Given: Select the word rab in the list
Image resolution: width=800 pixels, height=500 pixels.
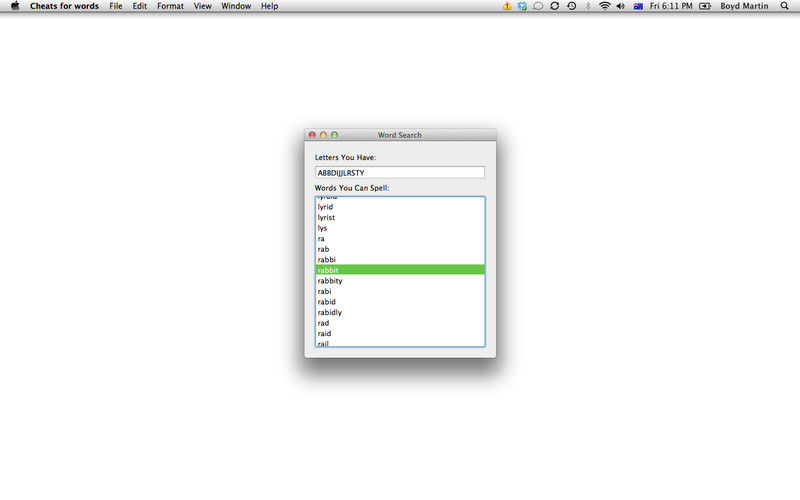Looking at the screenshot, I should [x=399, y=249].
